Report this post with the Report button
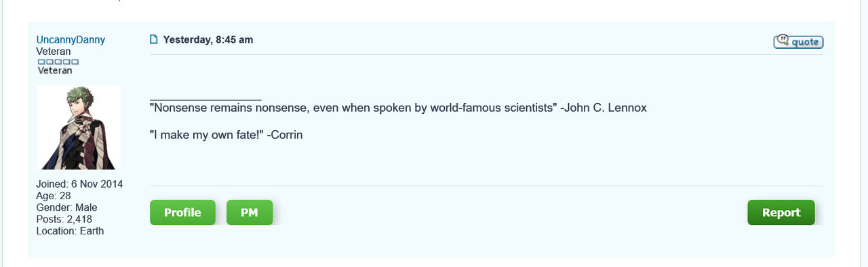This screenshot has height=267, width=868. [x=781, y=212]
